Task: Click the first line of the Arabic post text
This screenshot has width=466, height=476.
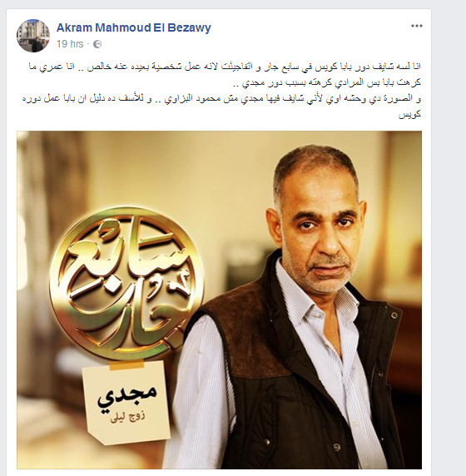Action: point(225,67)
